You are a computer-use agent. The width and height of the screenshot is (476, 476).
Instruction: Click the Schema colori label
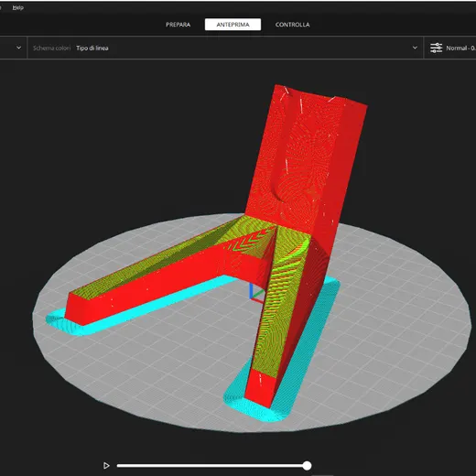pos(52,48)
